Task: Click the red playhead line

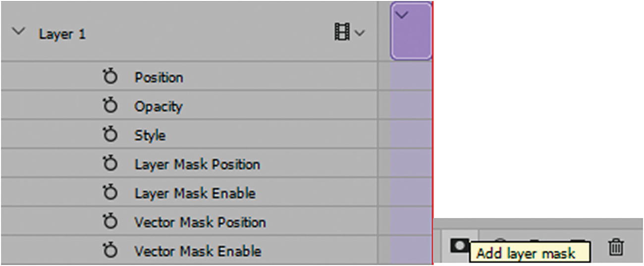Action: (432, 134)
